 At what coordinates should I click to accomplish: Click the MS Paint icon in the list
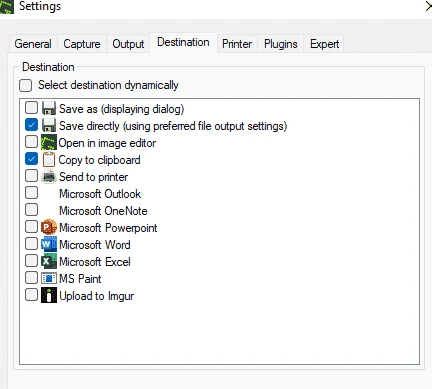[x=49, y=278]
